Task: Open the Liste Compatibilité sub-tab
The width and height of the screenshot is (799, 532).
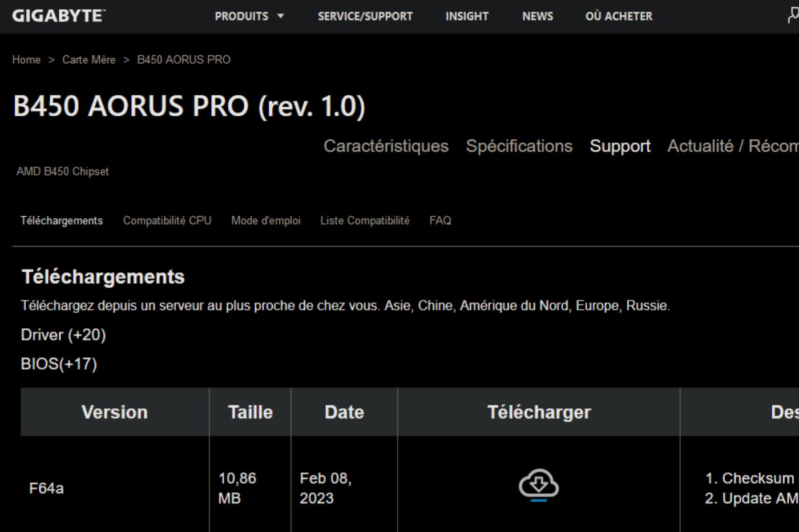Action: click(365, 220)
